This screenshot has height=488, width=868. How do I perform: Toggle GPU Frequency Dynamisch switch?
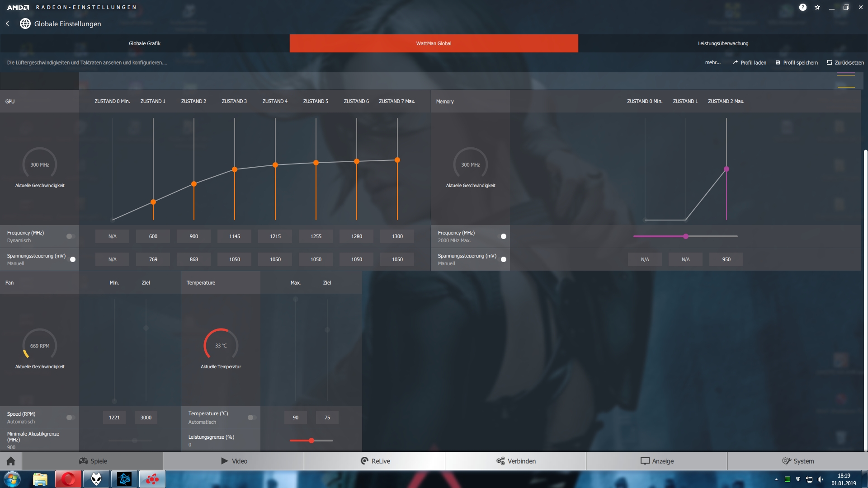pos(71,236)
